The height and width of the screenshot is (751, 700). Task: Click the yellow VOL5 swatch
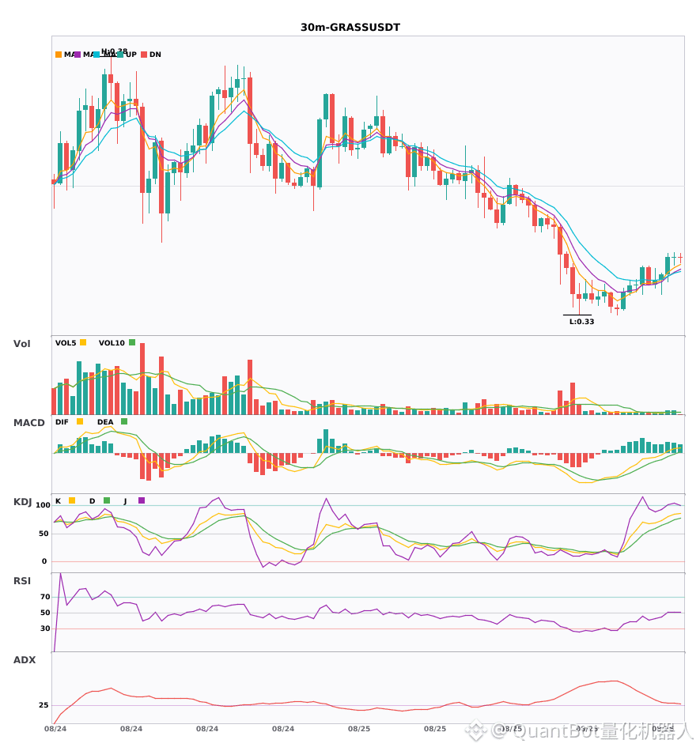click(x=83, y=342)
